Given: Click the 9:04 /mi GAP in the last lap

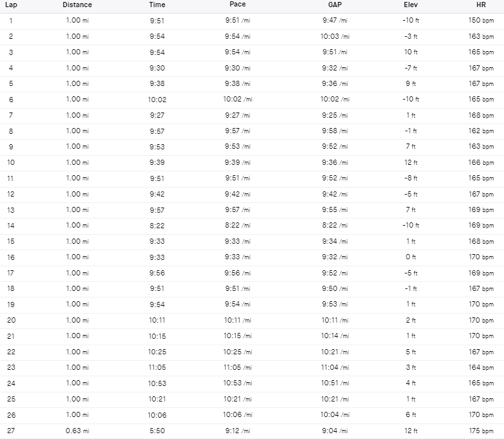Looking at the screenshot, I should click(334, 431).
